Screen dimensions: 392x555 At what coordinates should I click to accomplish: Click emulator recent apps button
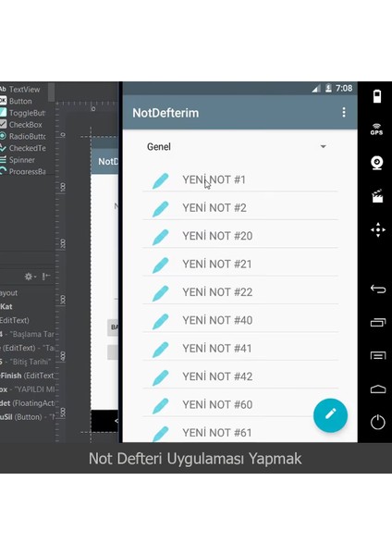(378, 323)
